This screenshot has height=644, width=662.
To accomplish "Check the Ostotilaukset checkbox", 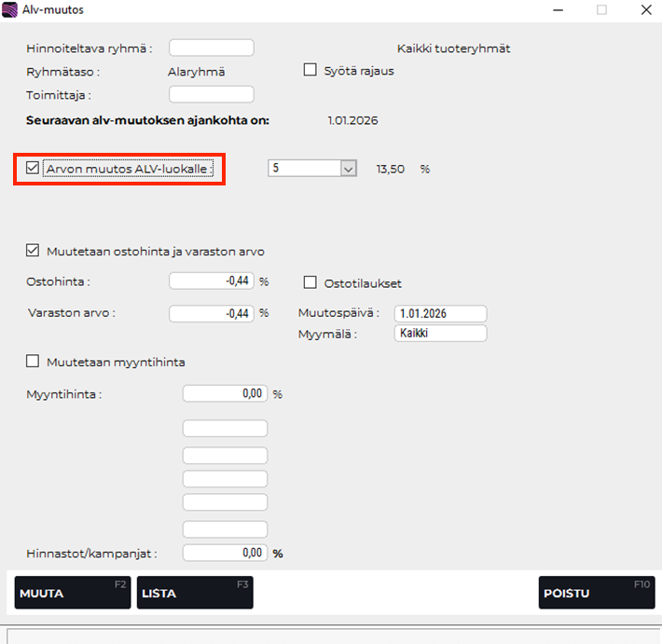I will pos(311,283).
